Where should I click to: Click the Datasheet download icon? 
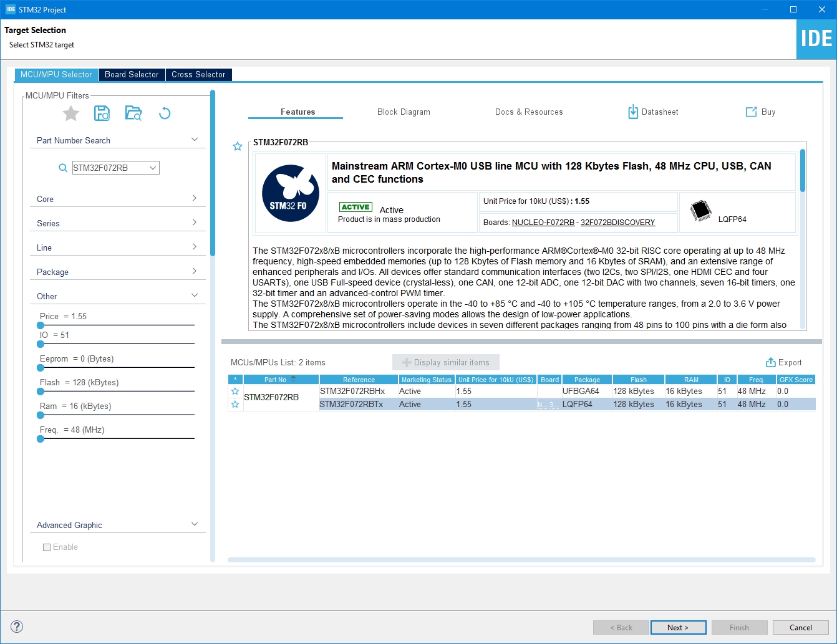point(632,112)
